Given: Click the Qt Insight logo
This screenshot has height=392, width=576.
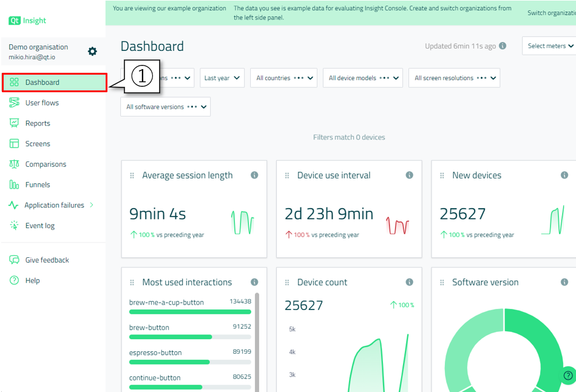Looking at the screenshot, I should (27, 21).
